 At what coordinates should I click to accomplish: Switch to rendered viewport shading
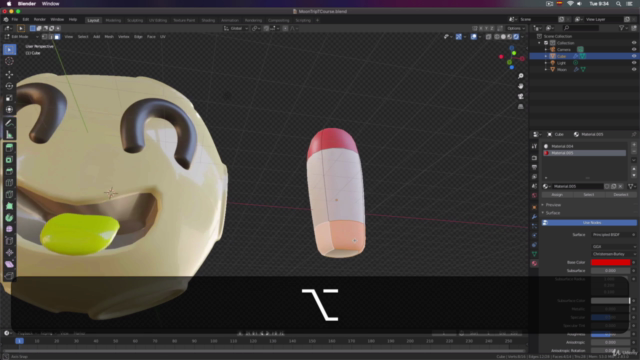point(516,37)
